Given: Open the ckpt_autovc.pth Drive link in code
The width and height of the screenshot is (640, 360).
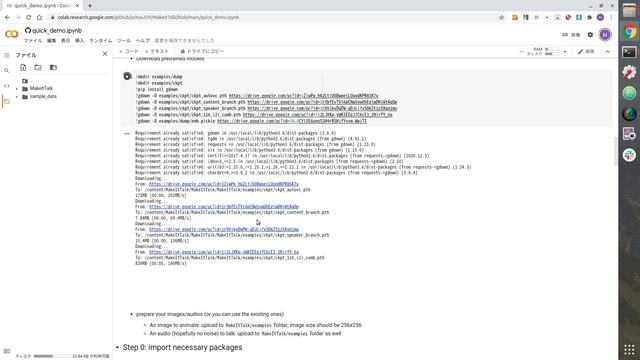Looking at the screenshot, I should click(303, 96).
